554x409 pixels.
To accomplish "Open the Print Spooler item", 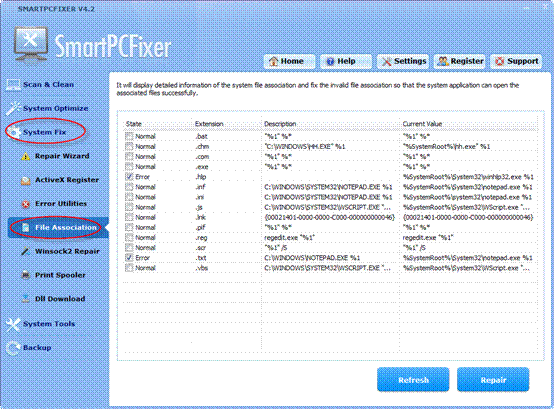I will point(60,275).
